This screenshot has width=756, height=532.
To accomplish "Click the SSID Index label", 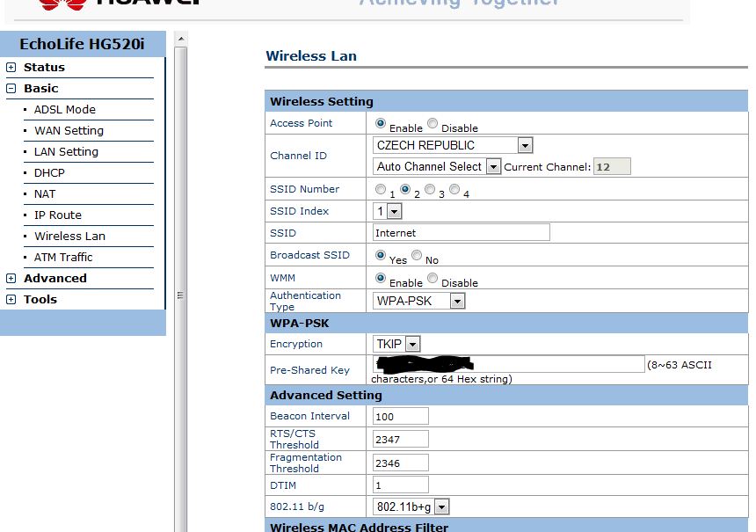I will [299, 211].
